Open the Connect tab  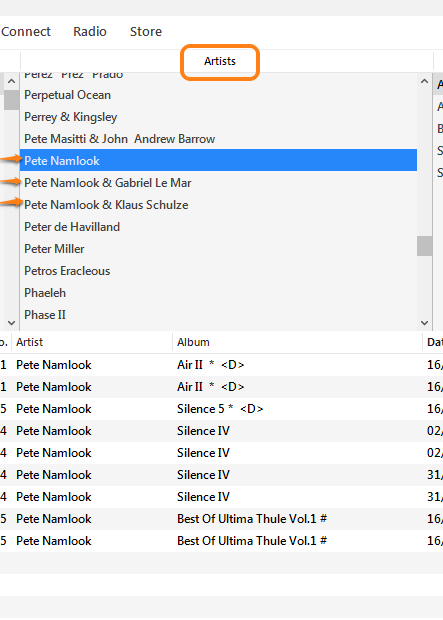click(x=26, y=32)
